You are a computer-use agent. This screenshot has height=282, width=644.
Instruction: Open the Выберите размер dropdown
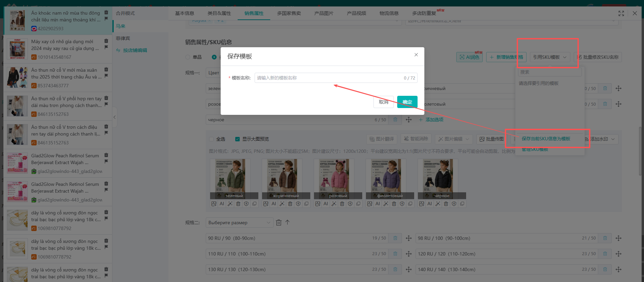(239, 223)
